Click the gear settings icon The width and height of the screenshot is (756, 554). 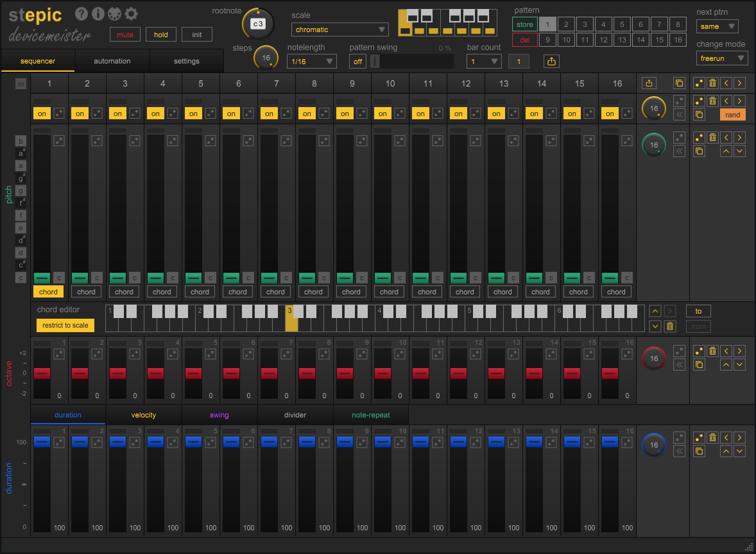[x=132, y=13]
